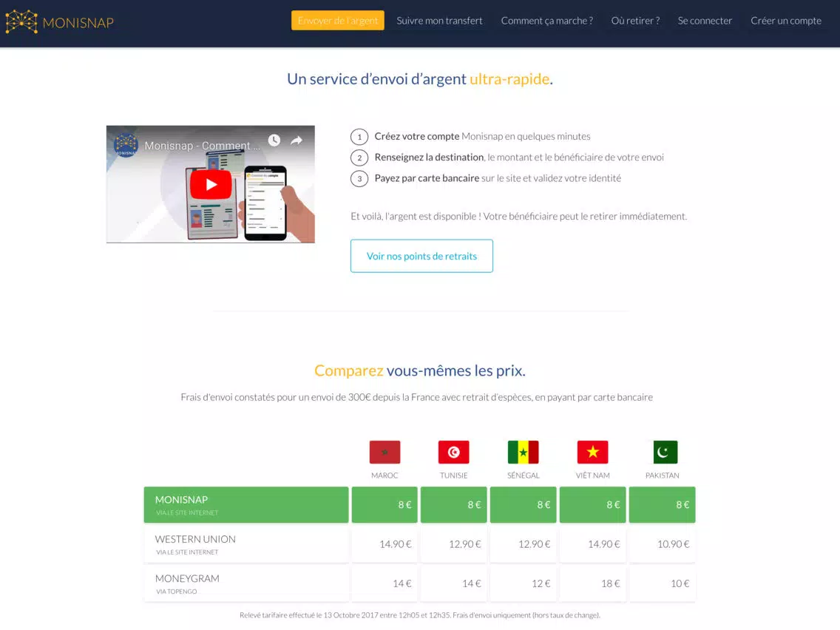Click the "Comparez vous-mêmes les prix." heading
Viewport: 840px width, 630px height.
(420, 370)
